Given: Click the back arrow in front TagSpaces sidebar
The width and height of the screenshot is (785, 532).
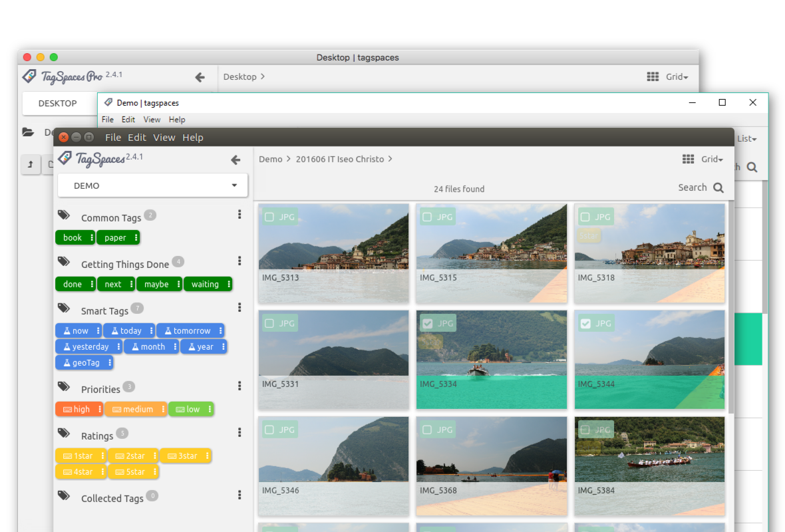Looking at the screenshot, I should (235, 160).
